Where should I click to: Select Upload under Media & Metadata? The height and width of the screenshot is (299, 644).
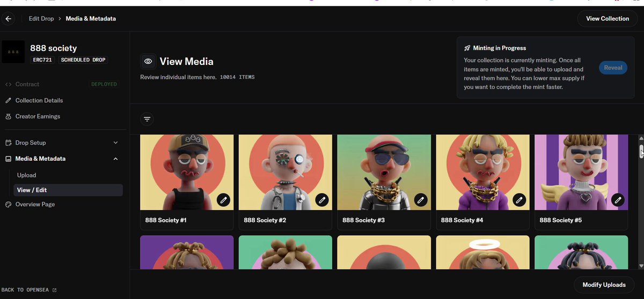pyautogui.click(x=27, y=175)
